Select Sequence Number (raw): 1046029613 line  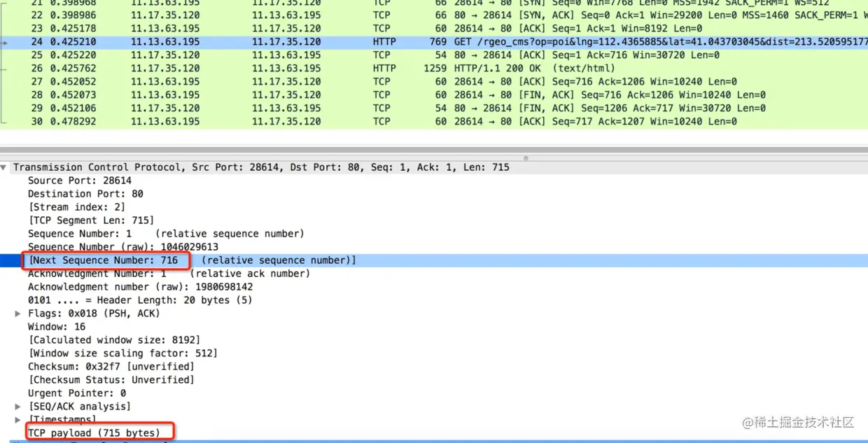click(123, 247)
